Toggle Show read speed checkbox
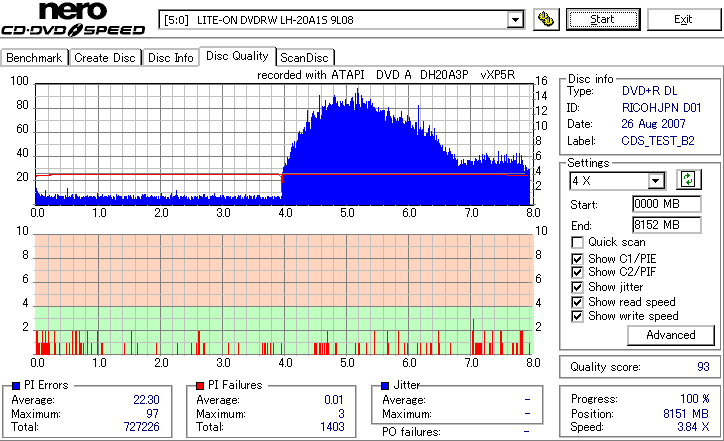 (x=577, y=302)
